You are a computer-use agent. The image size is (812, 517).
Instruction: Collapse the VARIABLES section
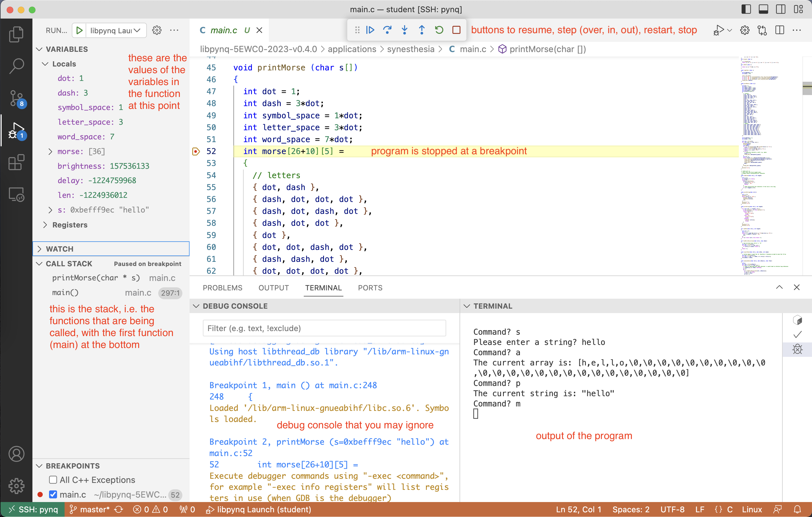point(39,49)
